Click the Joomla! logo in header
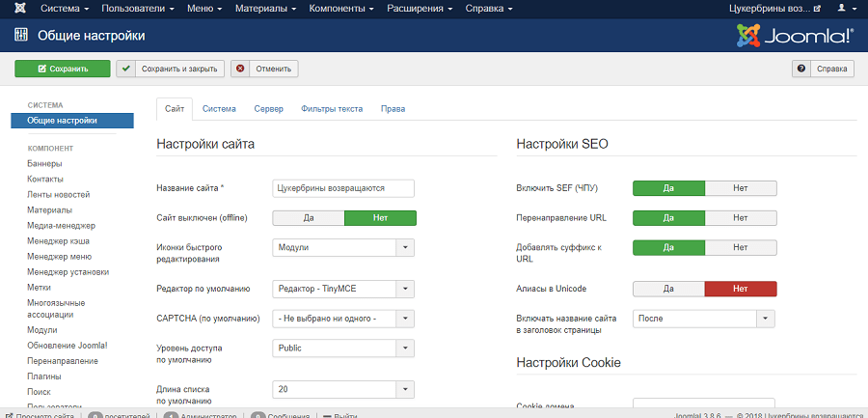Viewport: 868px width, 418px height. (795, 37)
